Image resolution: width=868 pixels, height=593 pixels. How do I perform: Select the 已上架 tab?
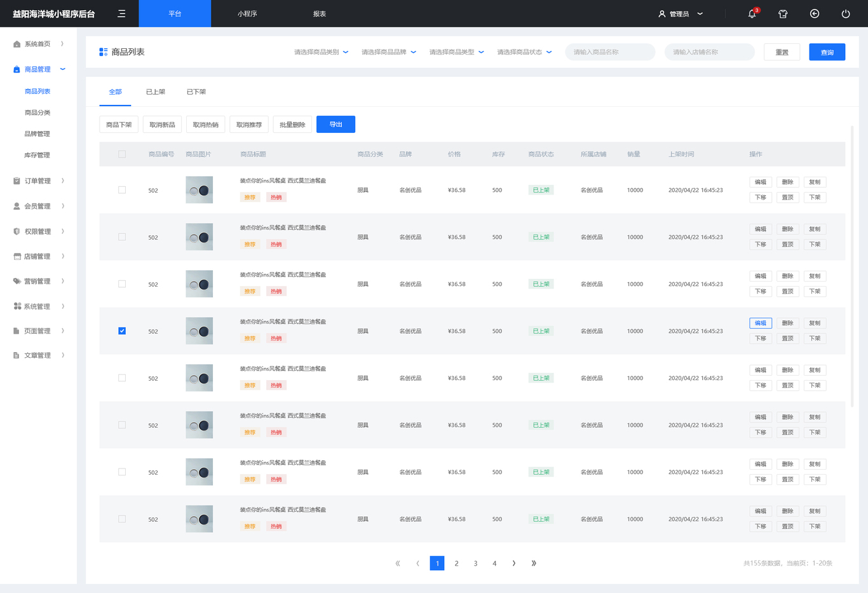point(156,92)
